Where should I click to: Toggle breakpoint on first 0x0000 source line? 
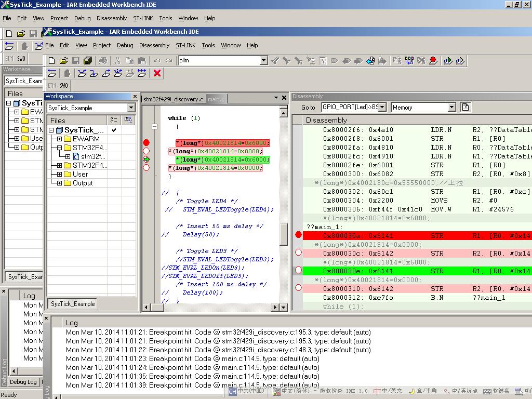pyautogui.click(x=146, y=151)
